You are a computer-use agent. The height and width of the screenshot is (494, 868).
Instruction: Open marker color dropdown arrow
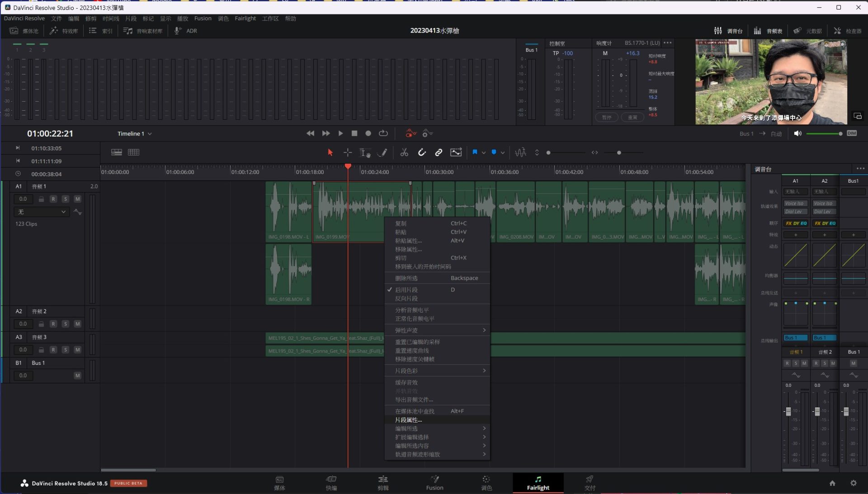click(x=503, y=153)
